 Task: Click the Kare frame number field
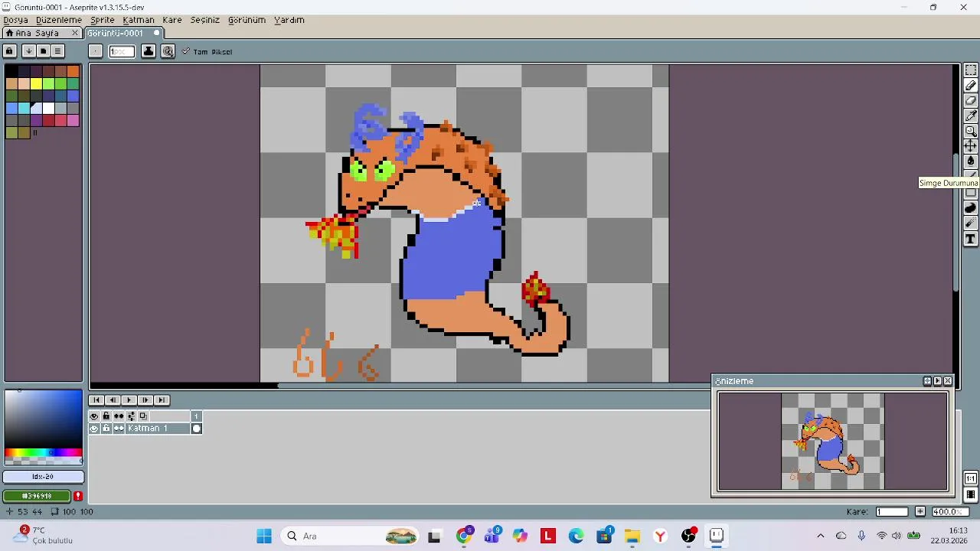pyautogui.click(x=892, y=511)
